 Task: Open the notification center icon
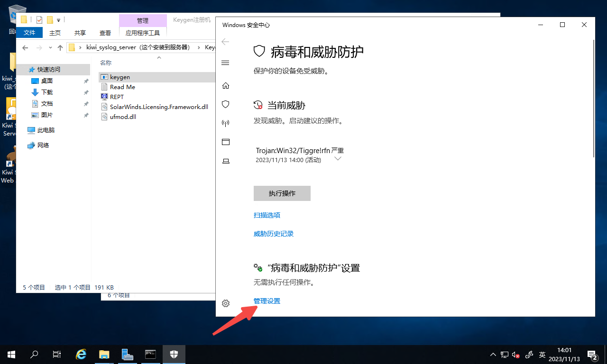[x=592, y=355]
